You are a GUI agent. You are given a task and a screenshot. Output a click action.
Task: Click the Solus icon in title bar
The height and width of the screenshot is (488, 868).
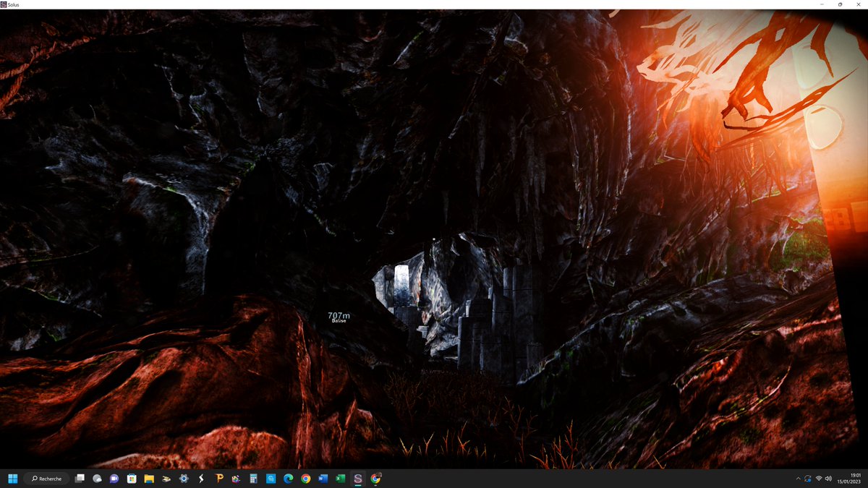tap(4, 4)
